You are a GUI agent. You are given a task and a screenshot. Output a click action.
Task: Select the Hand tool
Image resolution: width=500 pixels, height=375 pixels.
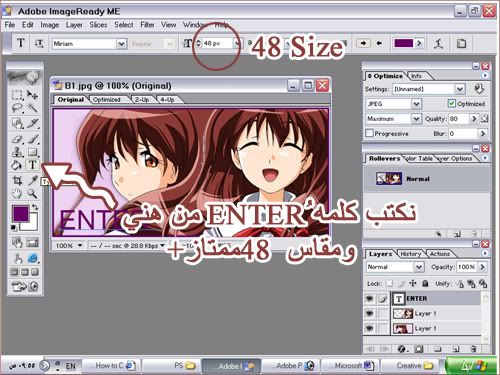[17, 193]
